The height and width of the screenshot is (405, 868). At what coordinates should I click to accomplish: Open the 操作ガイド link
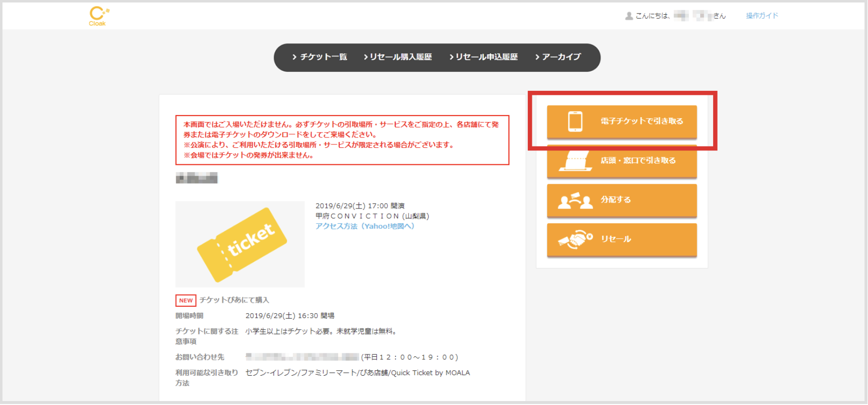point(762,16)
